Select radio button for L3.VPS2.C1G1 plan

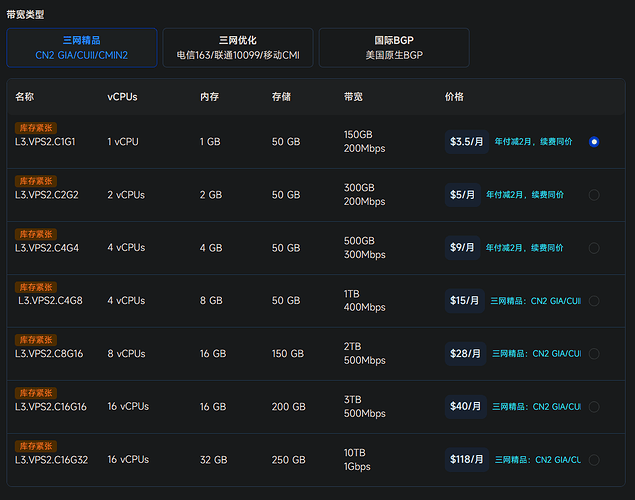(594, 142)
